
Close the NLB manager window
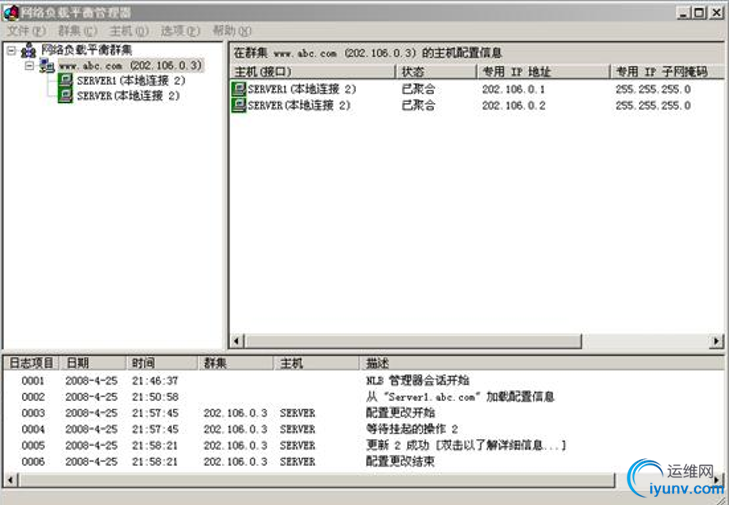pos(716,13)
